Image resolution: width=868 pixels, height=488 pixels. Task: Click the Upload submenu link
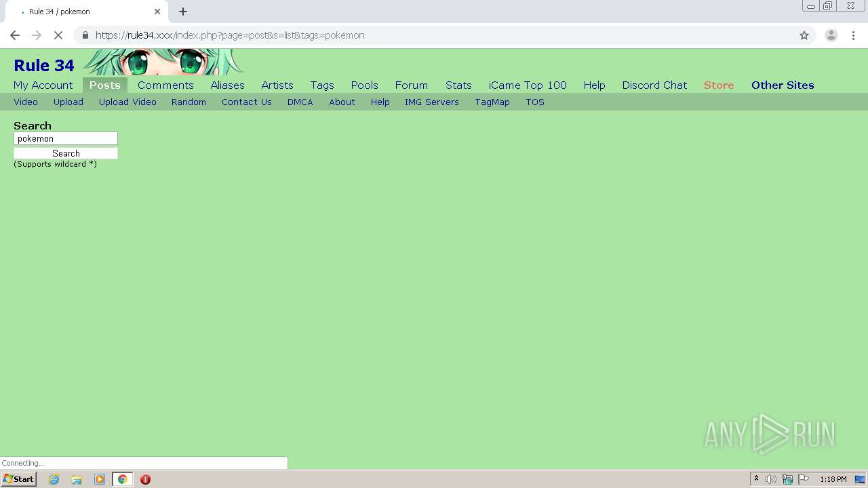pos(68,102)
